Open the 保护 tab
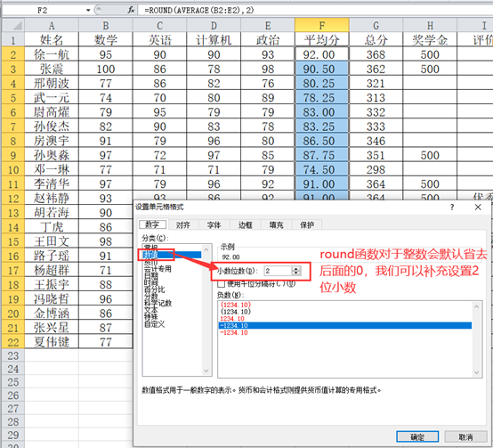493x448 pixels. tap(306, 225)
